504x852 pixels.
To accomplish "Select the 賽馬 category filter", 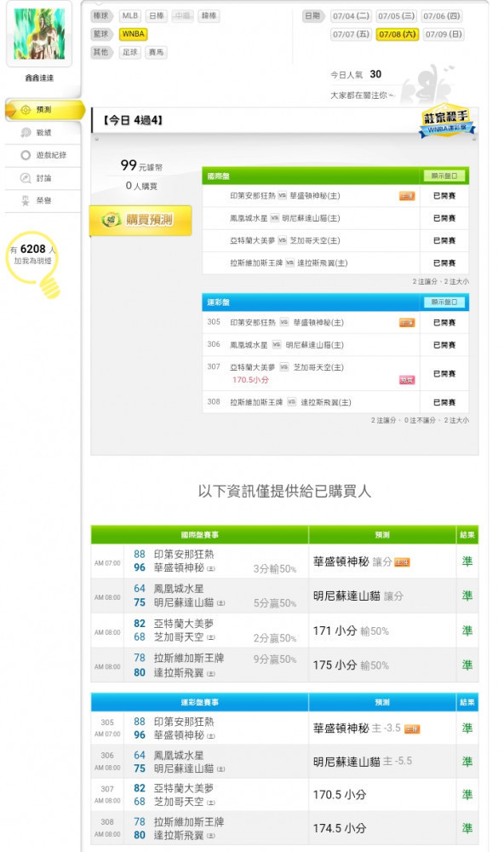I will (x=157, y=52).
